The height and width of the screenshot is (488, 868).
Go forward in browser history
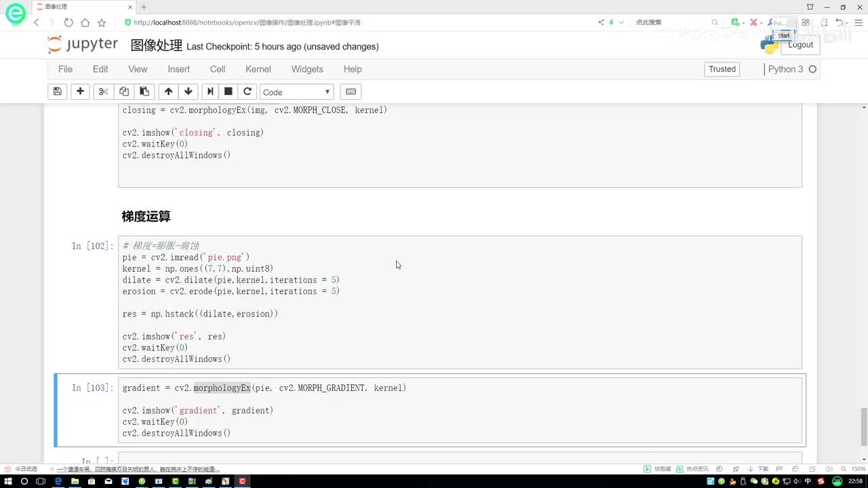(x=53, y=22)
